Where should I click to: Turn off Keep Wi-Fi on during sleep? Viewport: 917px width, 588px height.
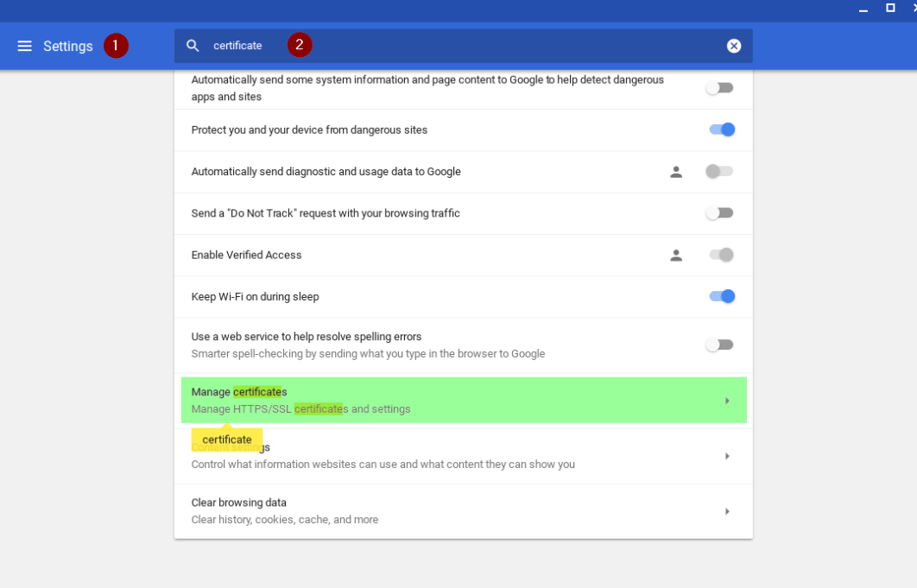click(721, 296)
